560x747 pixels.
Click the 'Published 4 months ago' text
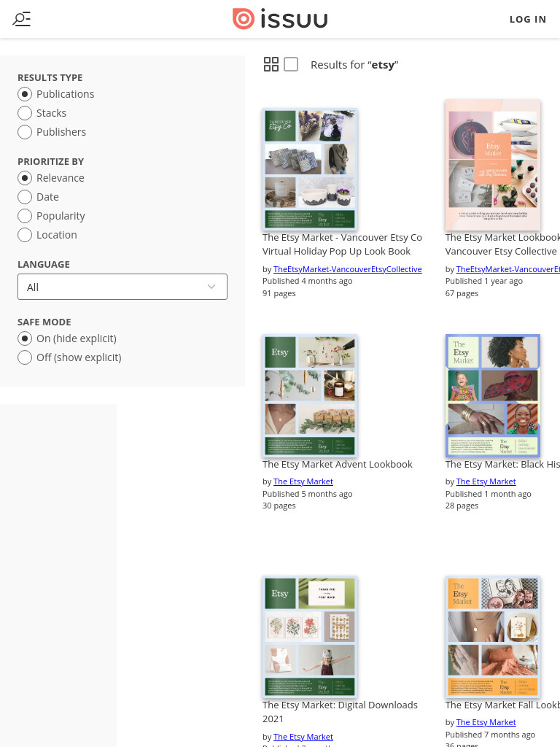pos(308,281)
